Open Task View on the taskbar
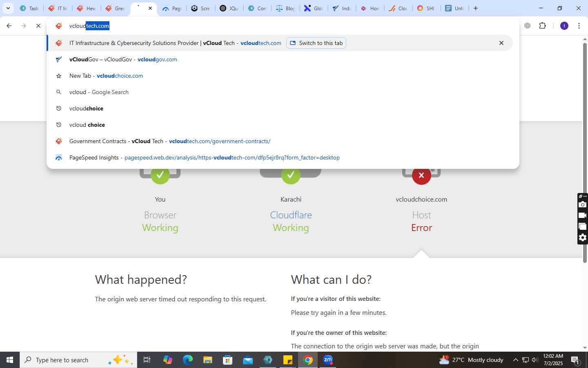Viewport: 588px width, 368px height. click(147, 360)
